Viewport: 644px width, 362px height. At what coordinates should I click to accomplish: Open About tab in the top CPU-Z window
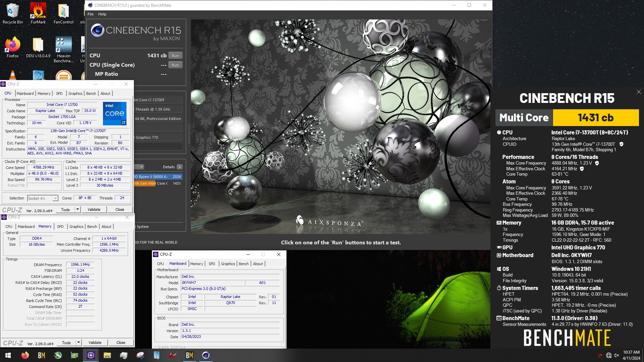105,94
